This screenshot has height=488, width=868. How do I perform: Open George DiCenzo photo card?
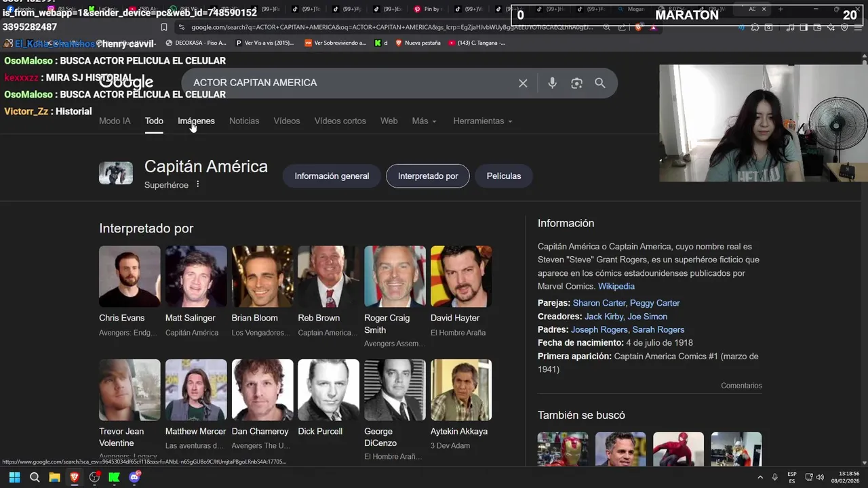click(x=395, y=390)
